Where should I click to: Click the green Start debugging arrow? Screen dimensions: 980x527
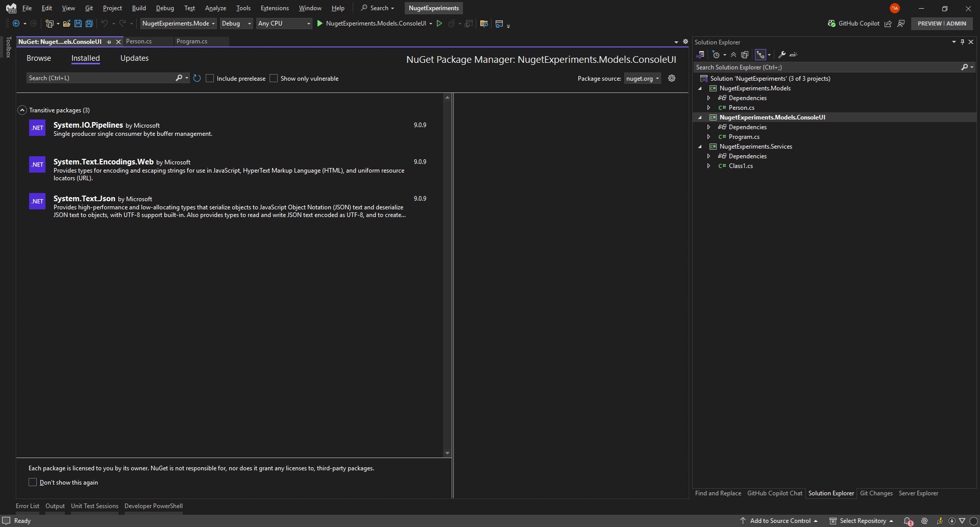(320, 23)
